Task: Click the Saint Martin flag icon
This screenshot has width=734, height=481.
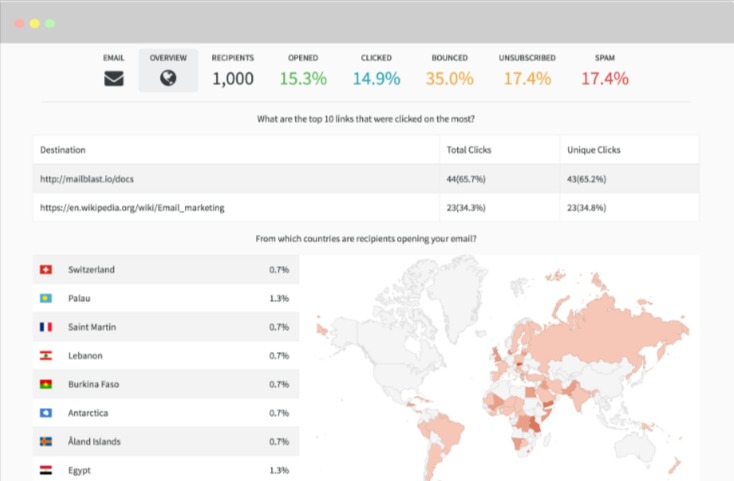Action: (x=46, y=327)
